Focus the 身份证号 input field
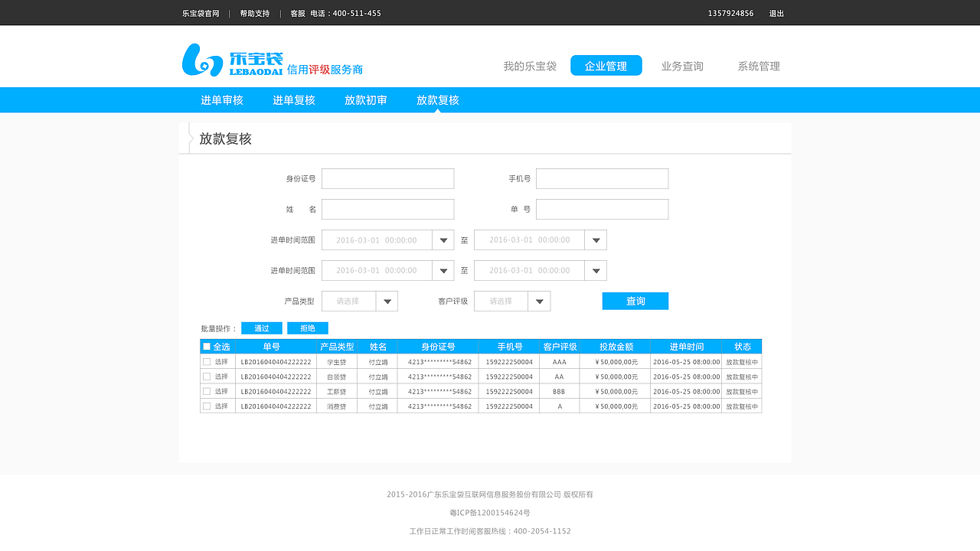The height and width of the screenshot is (551, 980). click(x=388, y=178)
